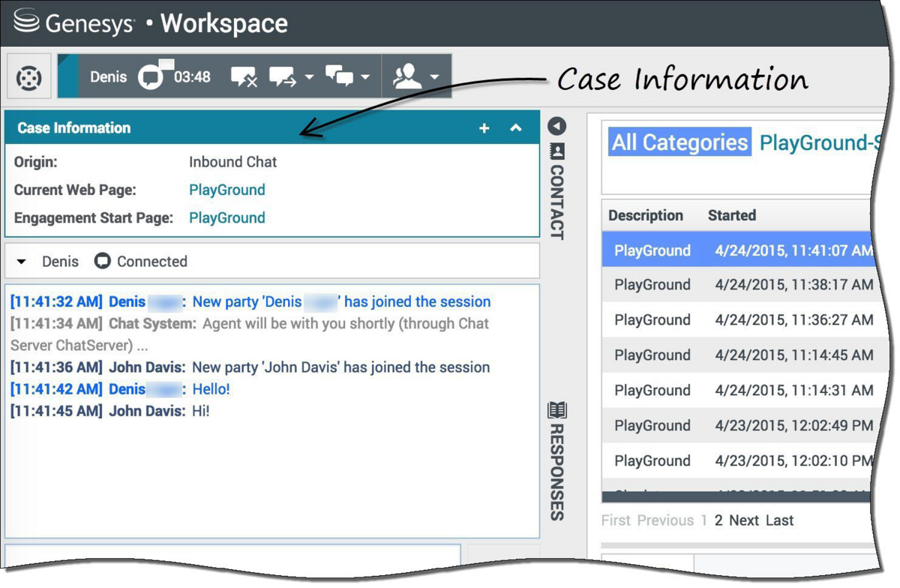The width and height of the screenshot is (900, 588).
Task: Collapse Case Information panel with chevron
Action: pos(516,128)
